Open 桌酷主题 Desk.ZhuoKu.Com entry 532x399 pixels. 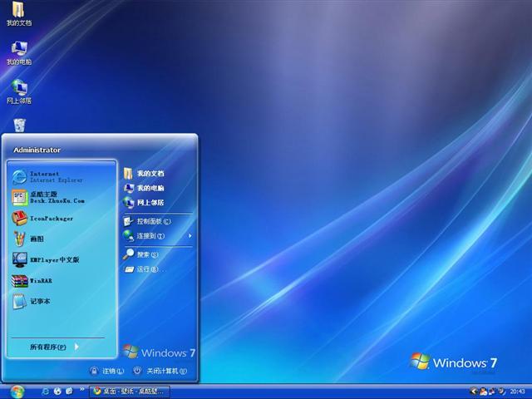tap(61, 198)
